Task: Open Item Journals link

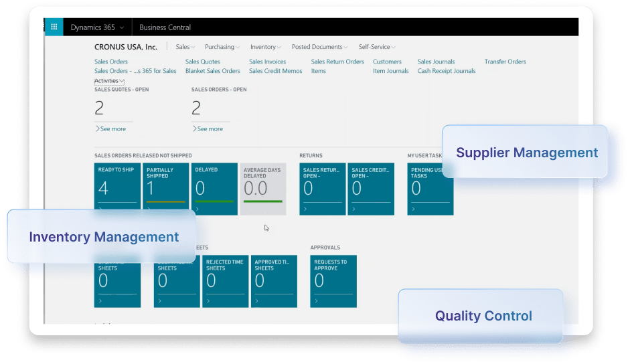Action: click(x=391, y=71)
